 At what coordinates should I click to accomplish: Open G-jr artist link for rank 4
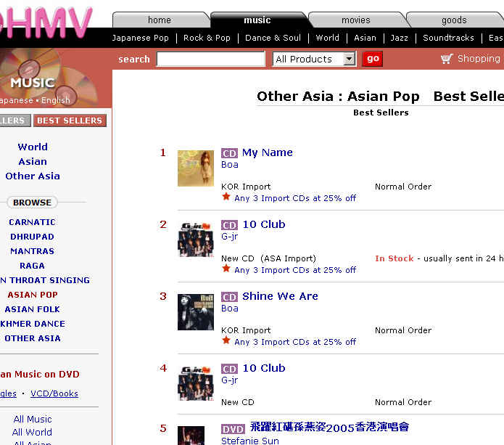[x=229, y=380]
